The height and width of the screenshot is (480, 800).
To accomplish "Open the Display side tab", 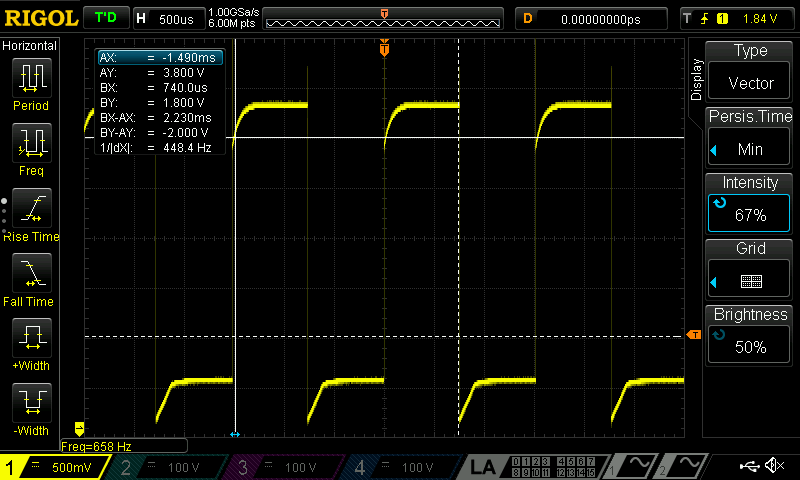I will (696, 80).
